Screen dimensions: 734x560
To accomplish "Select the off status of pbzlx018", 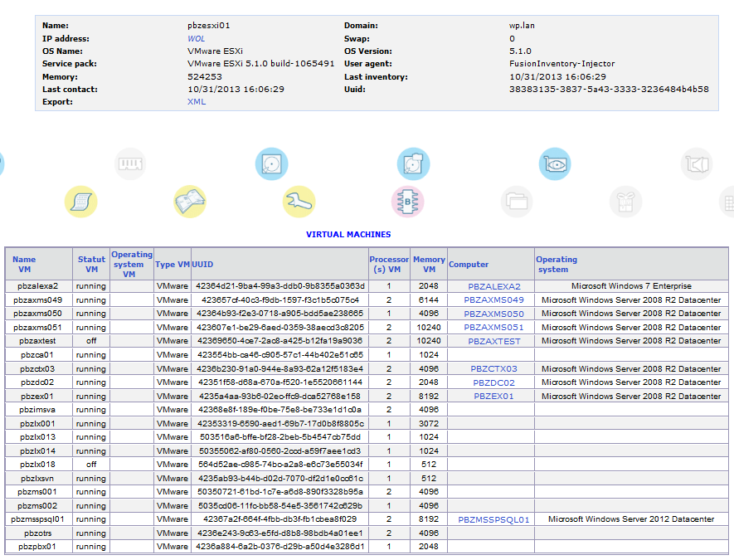I will pyautogui.click(x=91, y=465).
